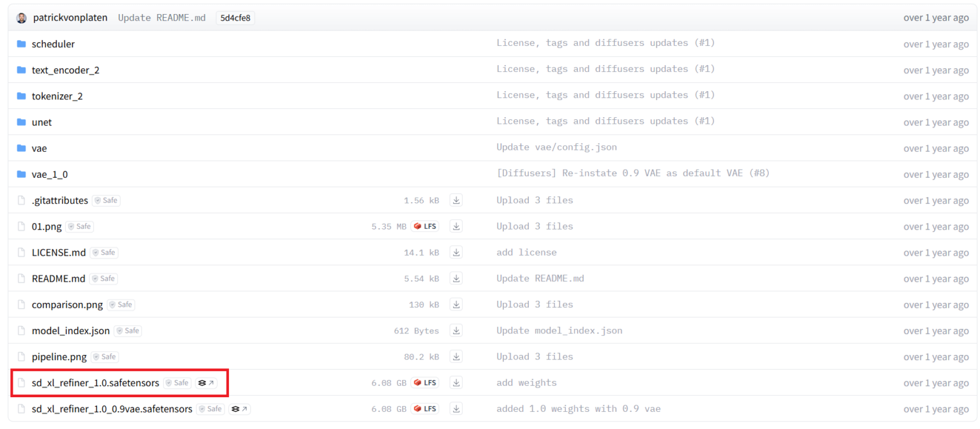Image resolution: width=980 pixels, height=429 pixels.
Task: Click the commit hash 5d4cfe8
Action: 235,18
